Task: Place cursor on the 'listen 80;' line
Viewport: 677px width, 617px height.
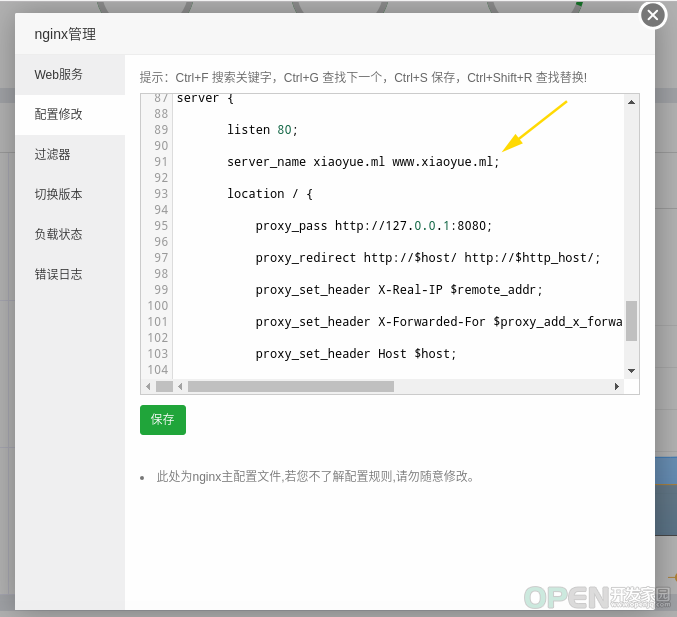Action: [x=263, y=130]
